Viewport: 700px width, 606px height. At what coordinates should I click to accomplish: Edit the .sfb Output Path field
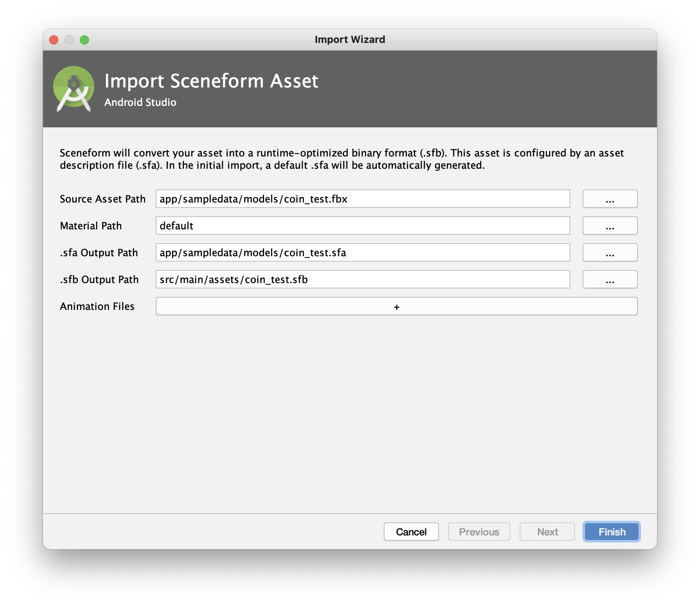(363, 279)
